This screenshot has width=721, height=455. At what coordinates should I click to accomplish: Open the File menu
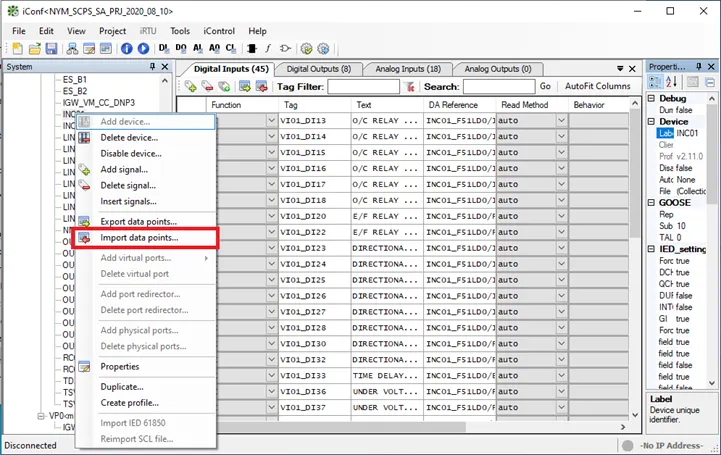coord(19,31)
